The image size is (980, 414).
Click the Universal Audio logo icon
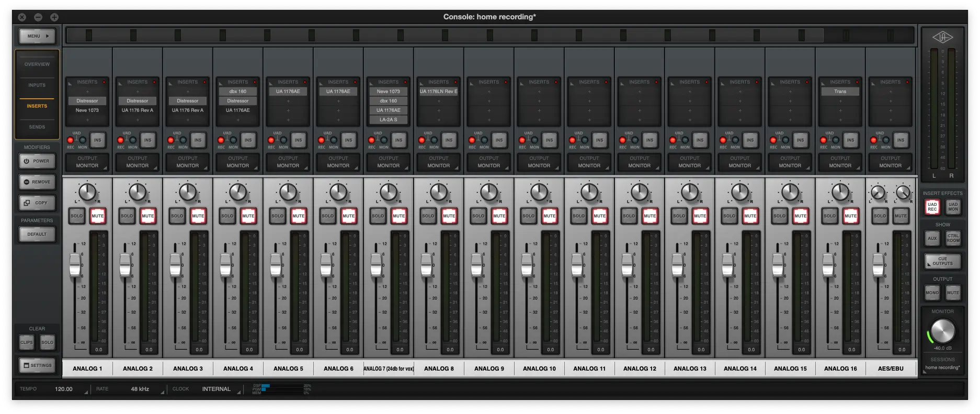(942, 37)
